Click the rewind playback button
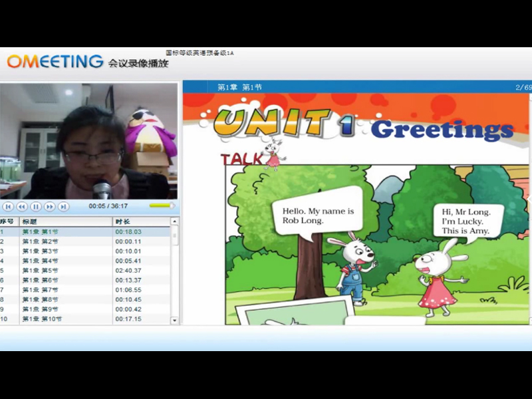The width and height of the screenshot is (532, 399). [x=22, y=207]
